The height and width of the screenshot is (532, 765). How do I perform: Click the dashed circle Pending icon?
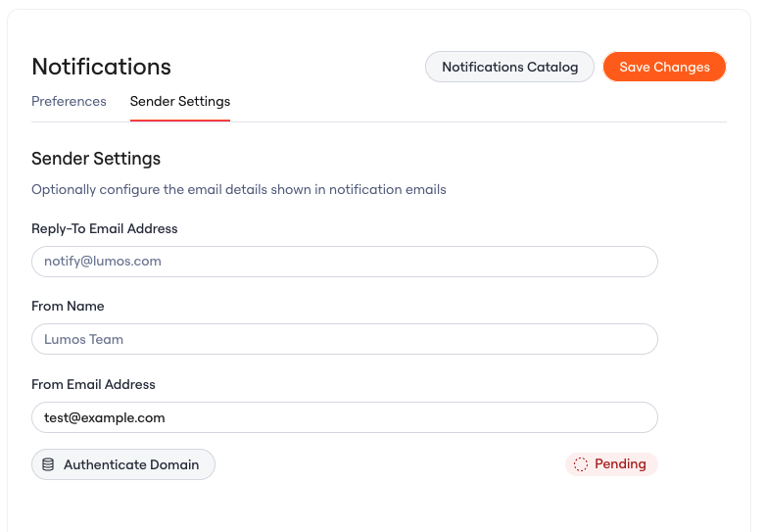[x=581, y=464]
